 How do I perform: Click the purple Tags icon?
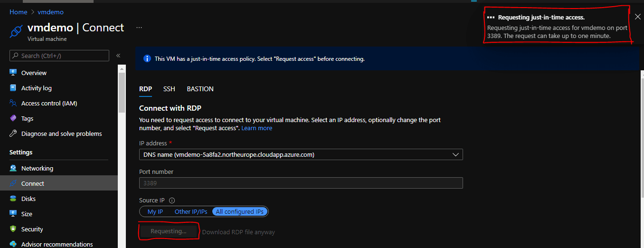point(13,118)
